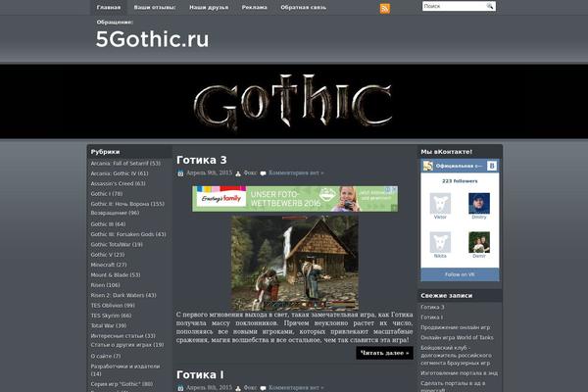The height and width of the screenshot is (392, 588).
Task: Open Gothic III (64) category
Action: [x=108, y=224]
